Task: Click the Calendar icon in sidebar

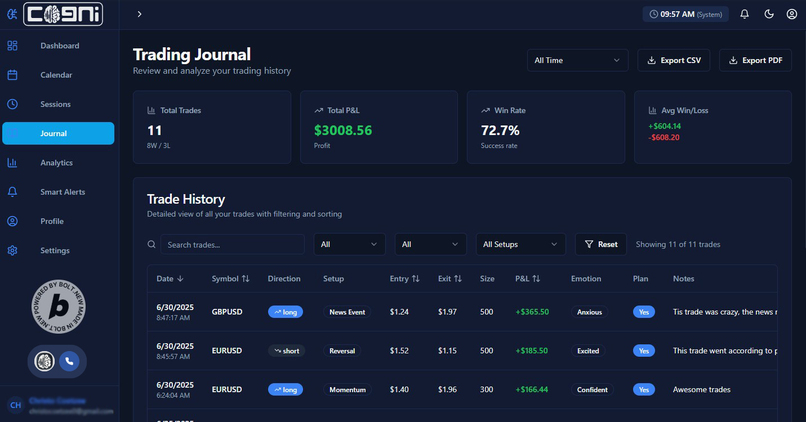Action: tap(12, 75)
